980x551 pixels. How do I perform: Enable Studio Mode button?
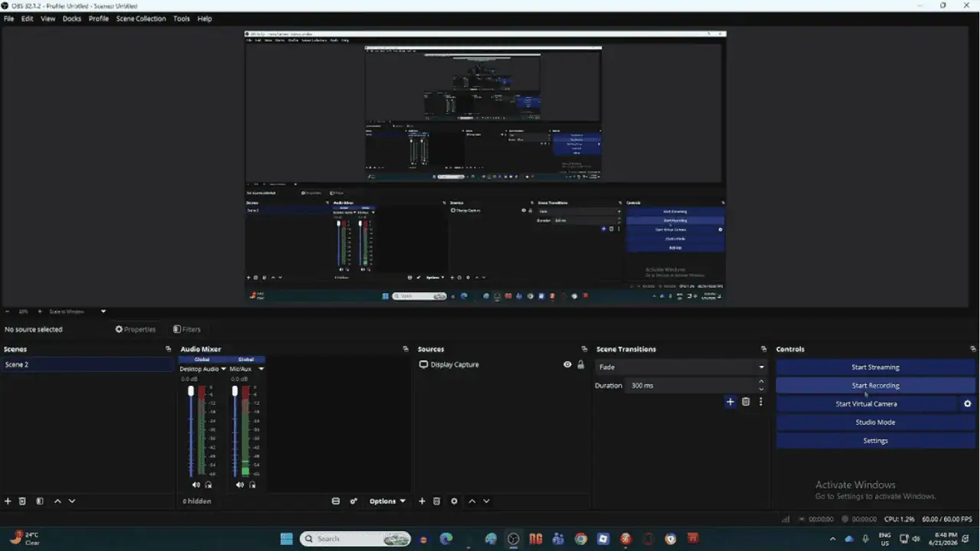[x=875, y=422]
